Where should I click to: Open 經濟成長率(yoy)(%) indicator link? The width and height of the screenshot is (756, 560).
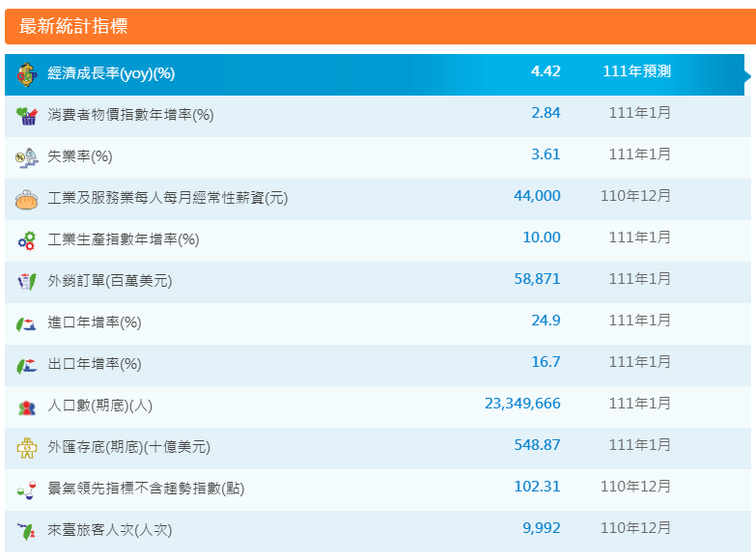point(111,73)
